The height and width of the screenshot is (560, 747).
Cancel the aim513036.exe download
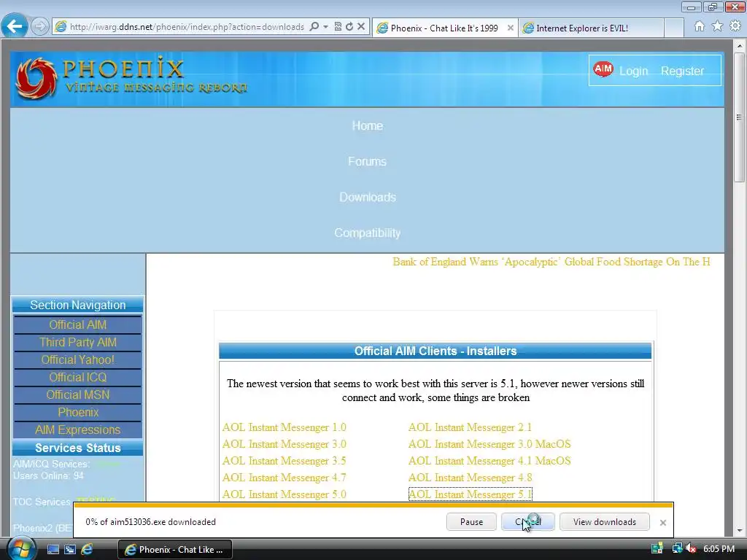tap(528, 522)
